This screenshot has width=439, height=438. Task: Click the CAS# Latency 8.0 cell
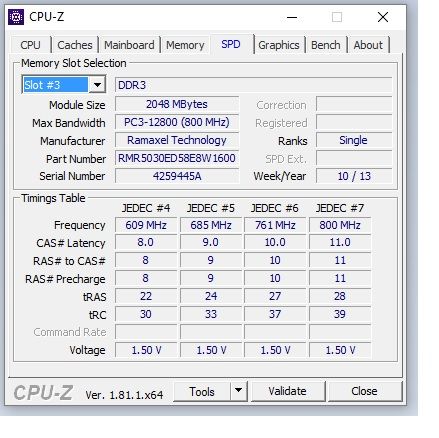pos(146,242)
